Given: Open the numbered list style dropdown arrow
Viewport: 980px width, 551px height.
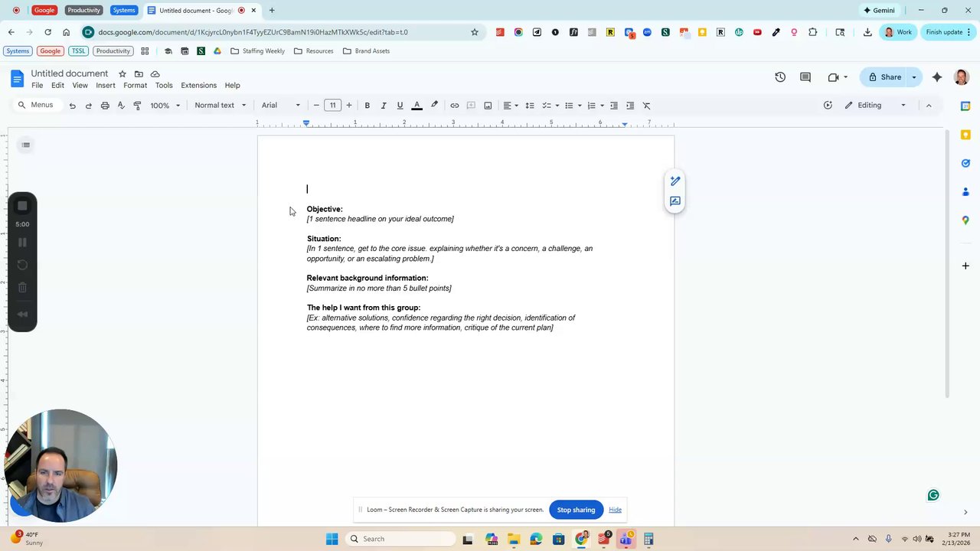Looking at the screenshot, I should (602, 106).
